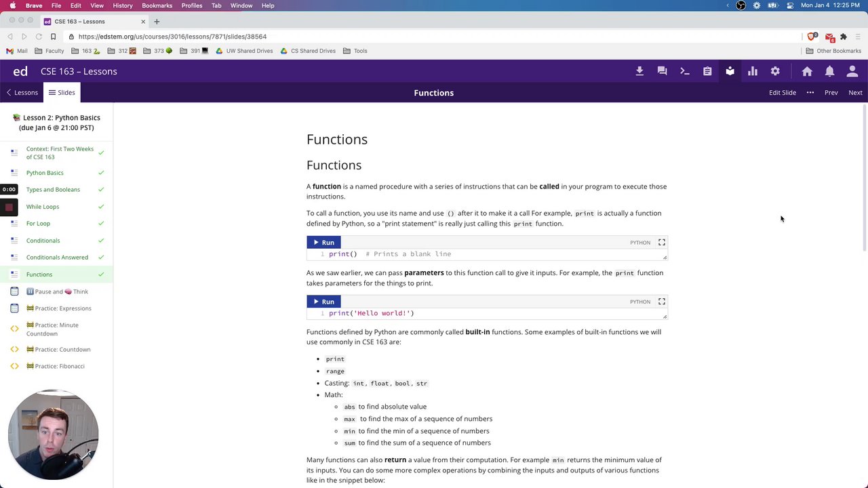
Task: Go to the Ed home icon
Action: 807,71
